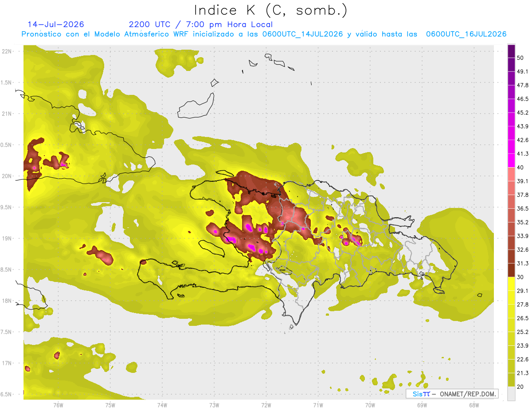Click the 22.6 color scale value
Screen dimensions: 532x411
(523, 359)
